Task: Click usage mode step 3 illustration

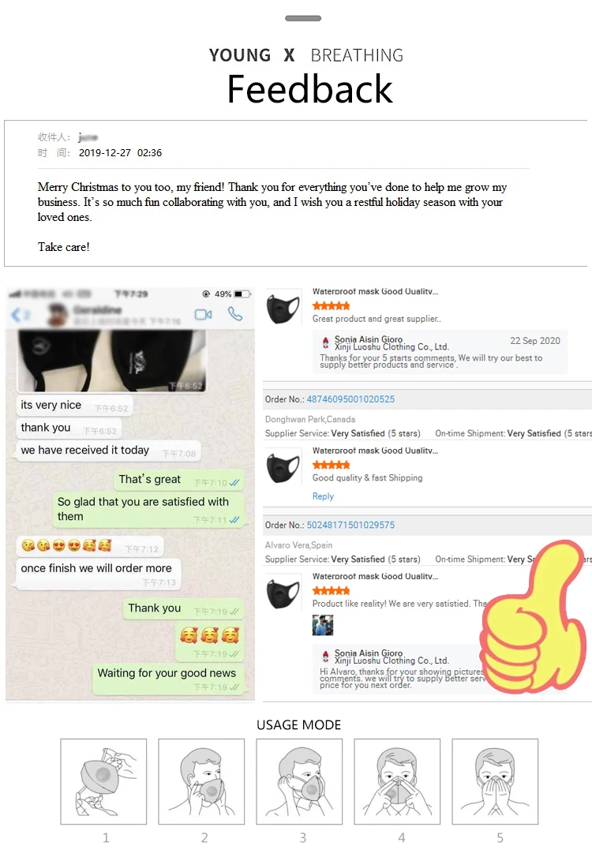Action: coord(299,781)
